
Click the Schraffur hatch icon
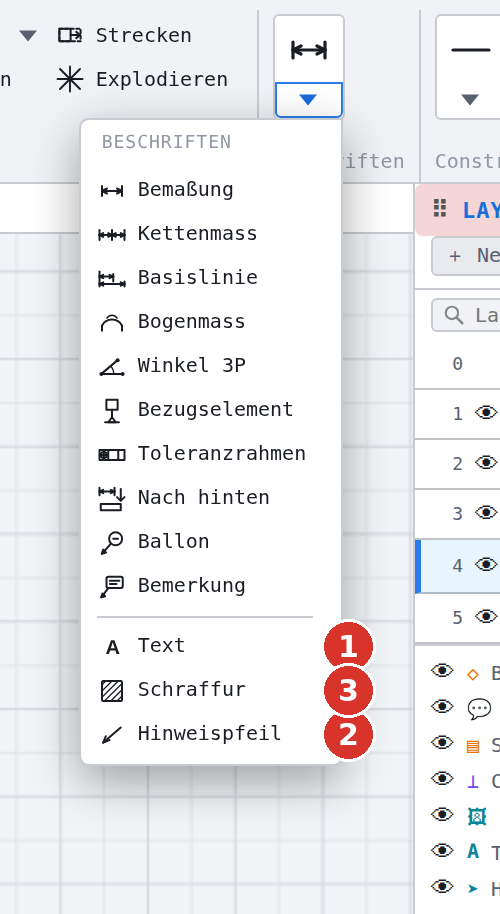tap(112, 691)
